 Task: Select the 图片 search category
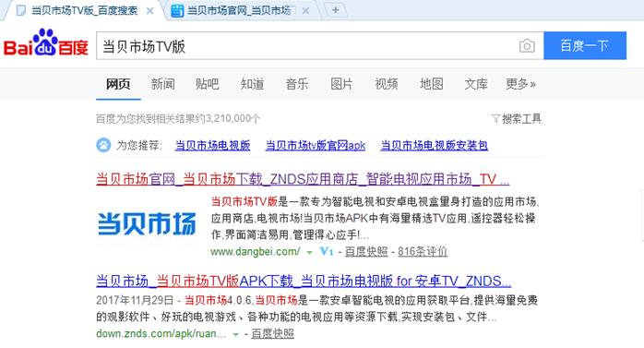click(x=341, y=84)
